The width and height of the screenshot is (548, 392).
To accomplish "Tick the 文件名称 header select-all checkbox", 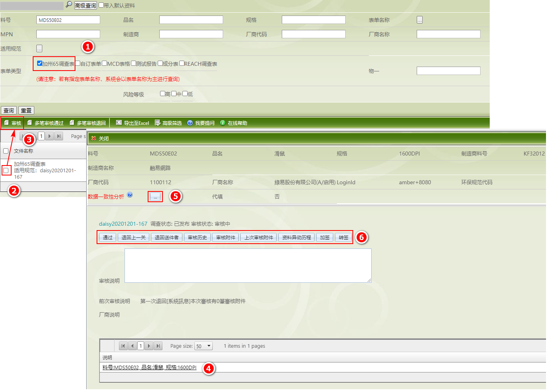I will [x=6, y=151].
